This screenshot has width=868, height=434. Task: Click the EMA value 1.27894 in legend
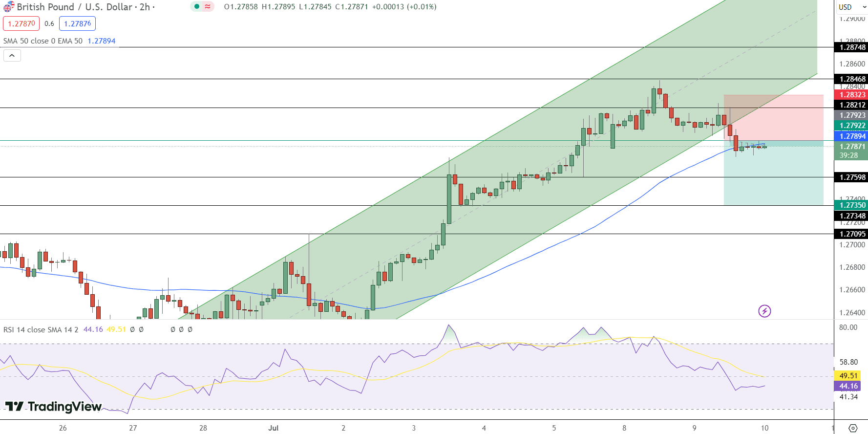coord(102,41)
